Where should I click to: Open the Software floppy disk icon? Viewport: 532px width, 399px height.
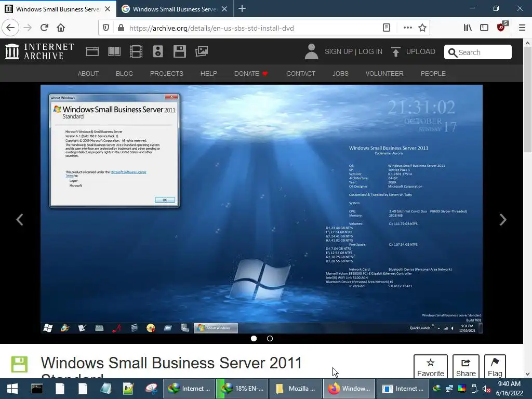click(x=179, y=51)
